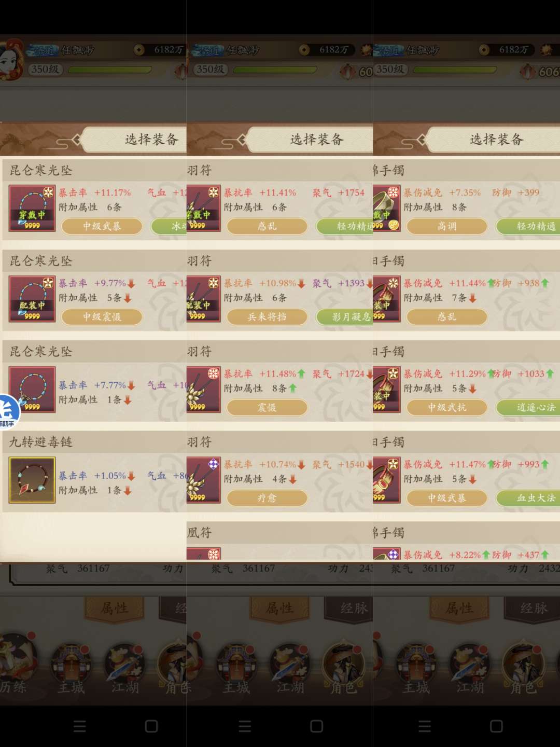Tap the green 血虫大法 button

coord(528,498)
